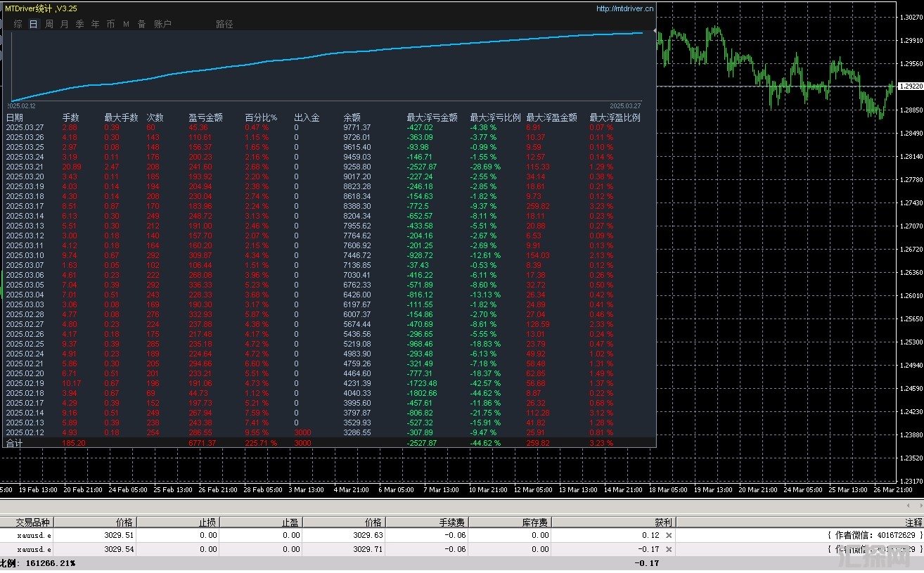Close the xauusd.e order with -0.17 profit

(x=669, y=549)
